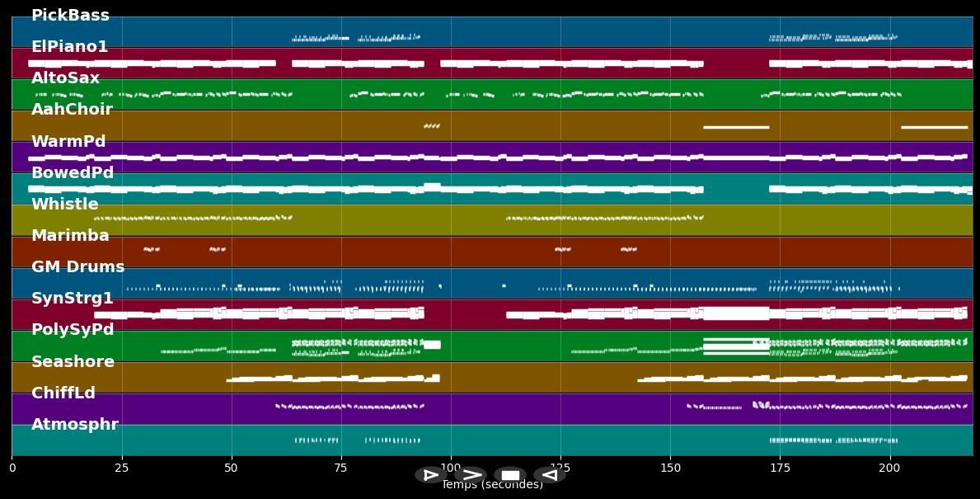The image size is (980, 499).
Task: Click the rightmost transport button, left-pointing triangle
Action: [549, 475]
